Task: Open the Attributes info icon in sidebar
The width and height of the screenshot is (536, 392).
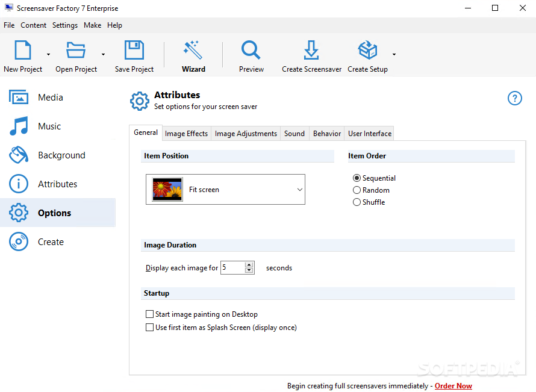Action: [x=19, y=184]
